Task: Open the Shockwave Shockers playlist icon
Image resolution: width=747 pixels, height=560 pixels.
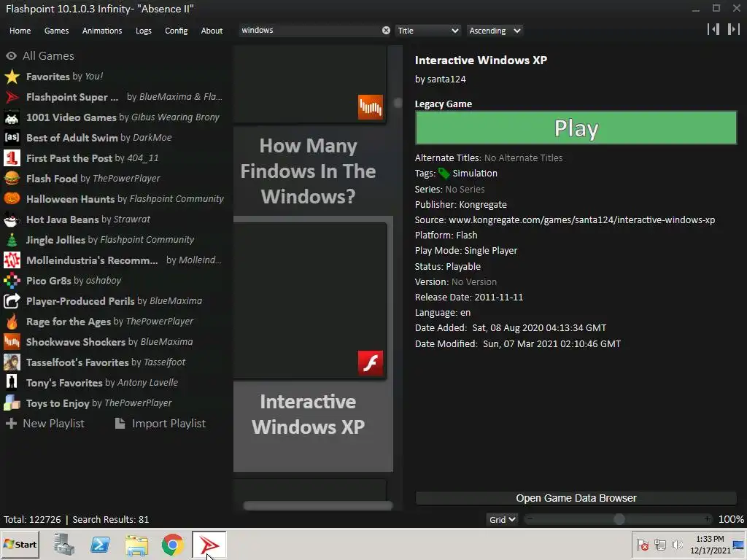Action: point(12,342)
